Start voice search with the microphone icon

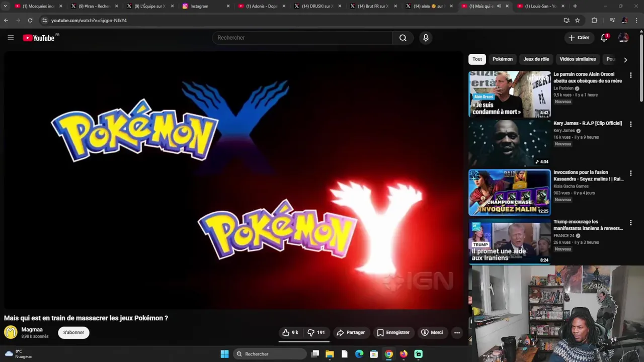[x=426, y=38]
